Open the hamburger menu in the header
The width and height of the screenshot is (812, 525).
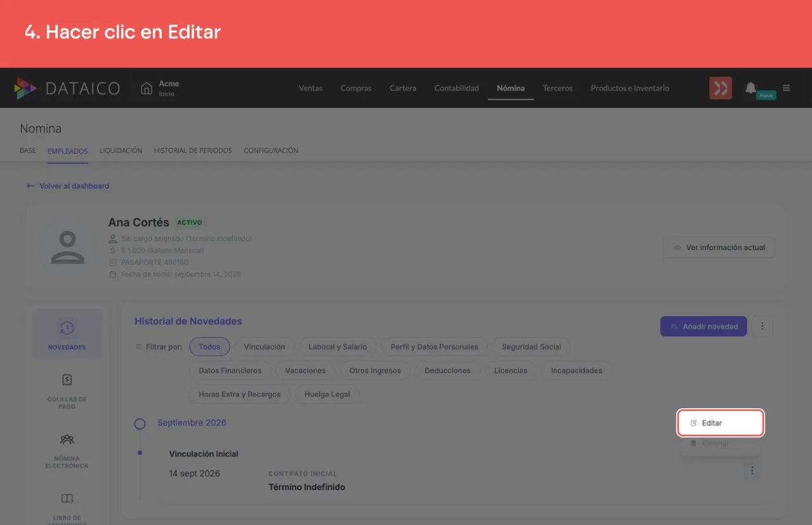tap(787, 88)
